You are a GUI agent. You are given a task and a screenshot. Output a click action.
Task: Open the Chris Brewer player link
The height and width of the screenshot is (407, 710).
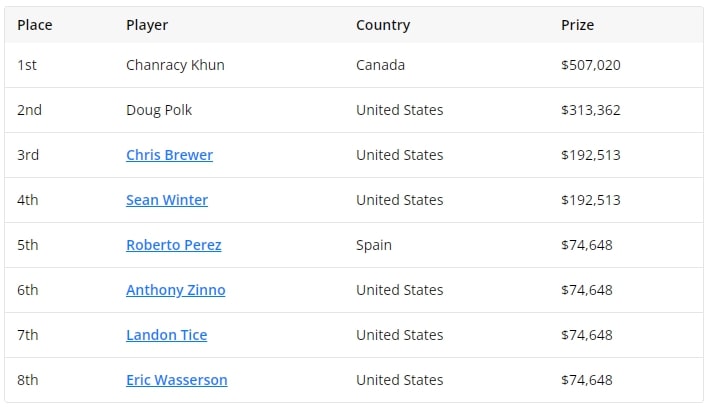click(x=169, y=155)
